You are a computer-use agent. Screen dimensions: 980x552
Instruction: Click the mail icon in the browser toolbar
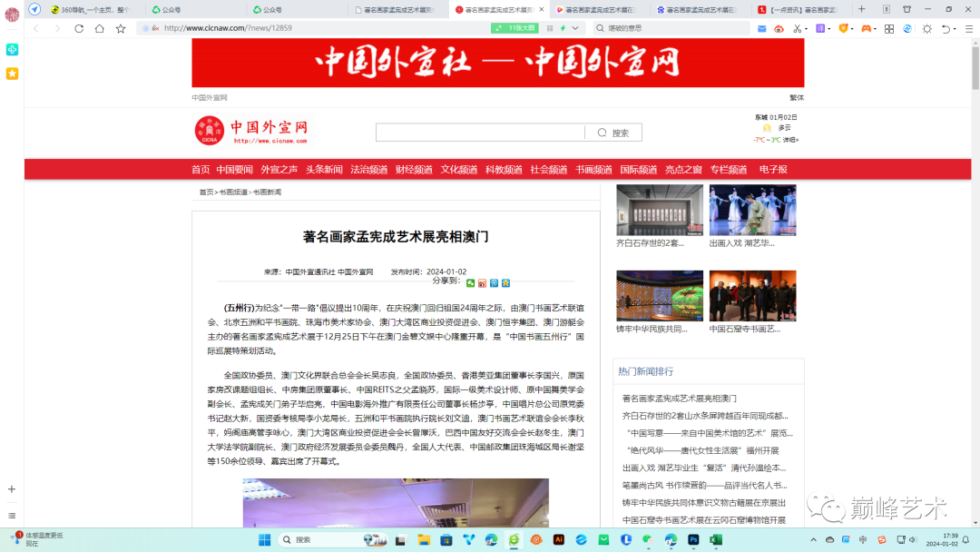[x=761, y=28]
